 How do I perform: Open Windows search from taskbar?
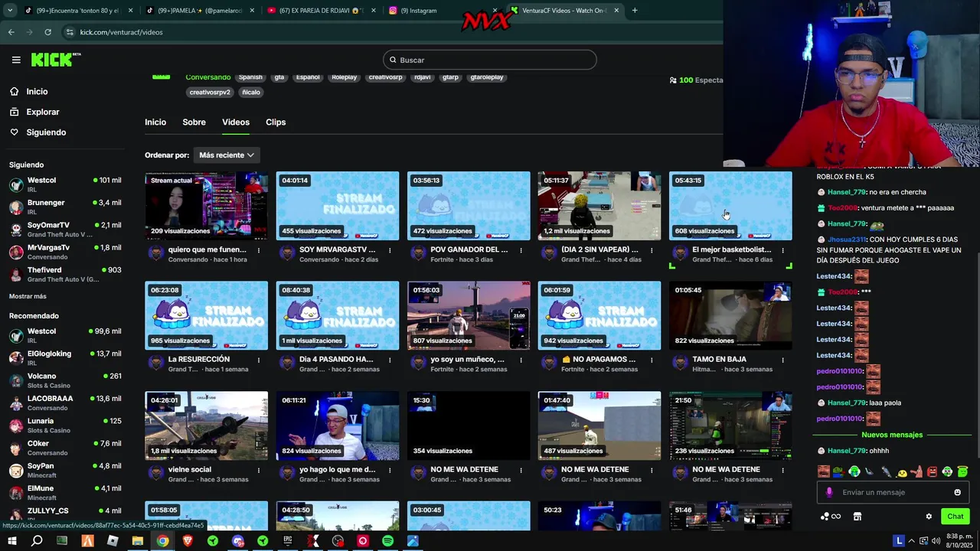coord(37,541)
